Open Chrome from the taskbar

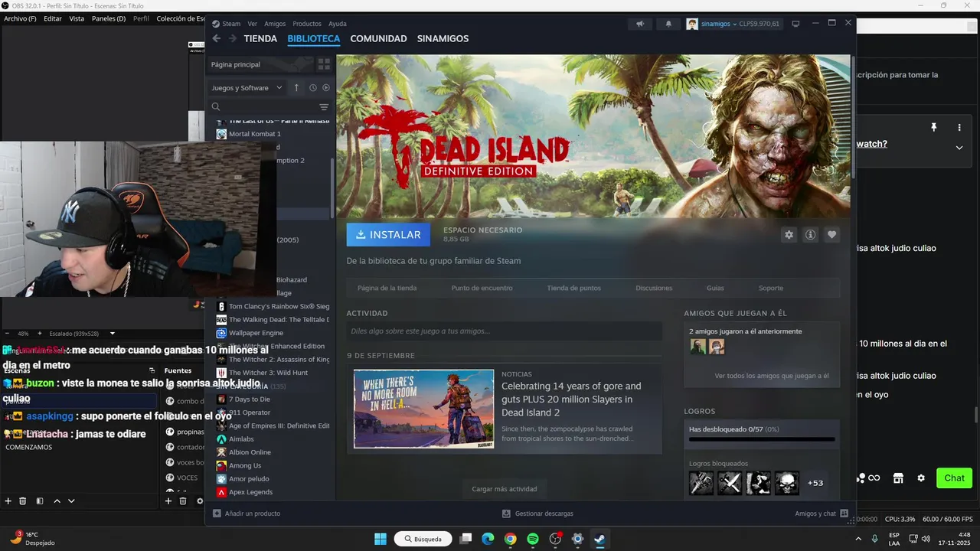click(510, 539)
